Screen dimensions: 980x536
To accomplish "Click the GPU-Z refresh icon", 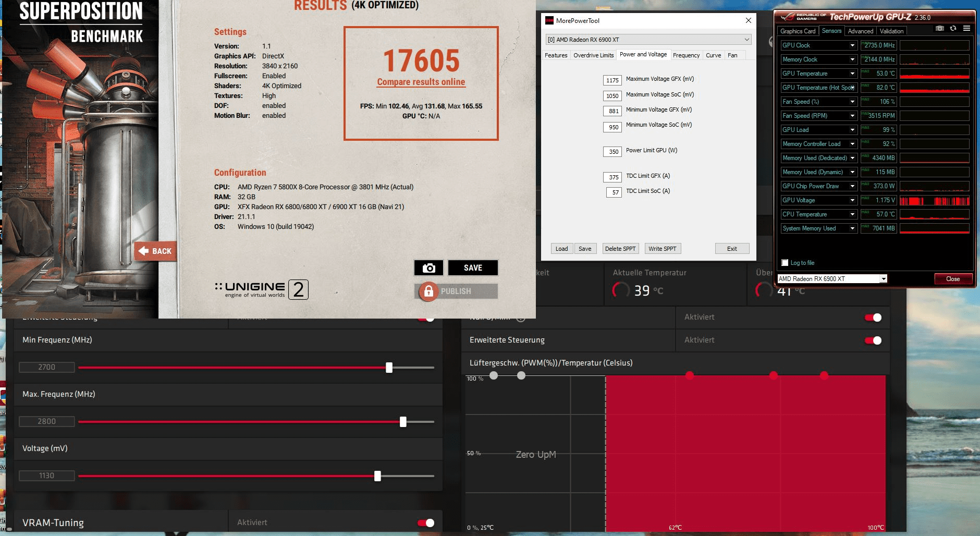I will [953, 28].
